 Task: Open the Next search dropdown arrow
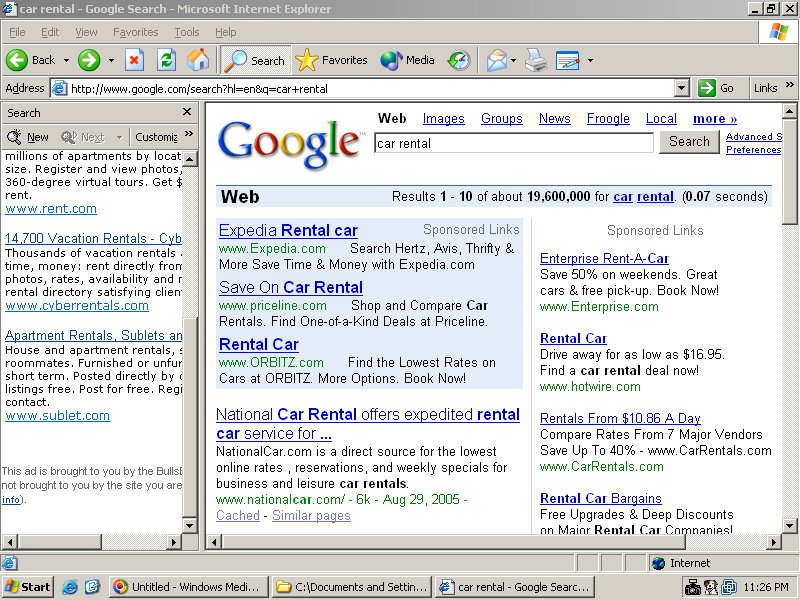pyautogui.click(x=119, y=137)
